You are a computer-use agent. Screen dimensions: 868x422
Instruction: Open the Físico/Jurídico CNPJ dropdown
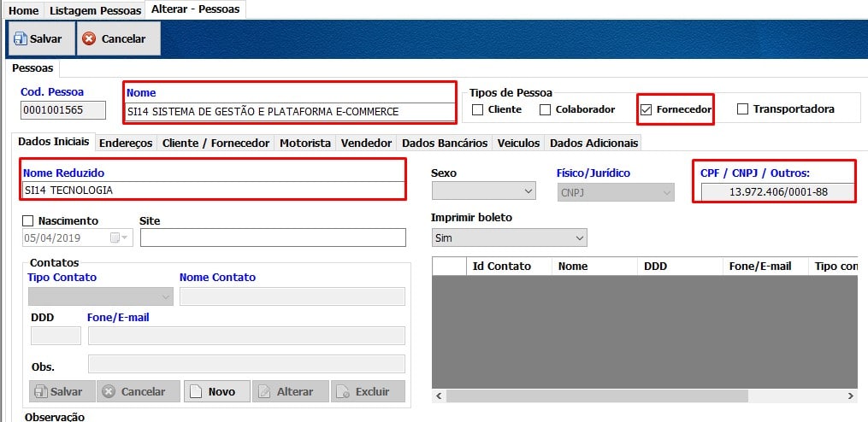click(616, 192)
